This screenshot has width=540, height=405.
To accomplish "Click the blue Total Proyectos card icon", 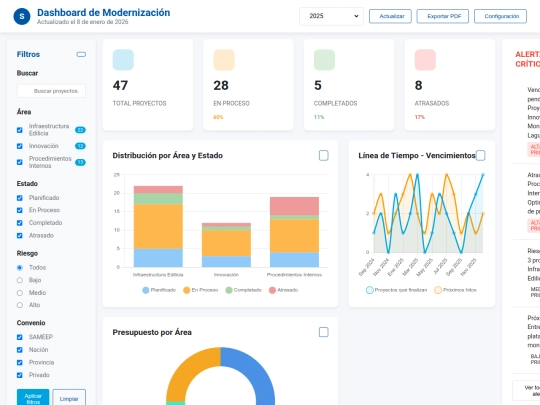I will tap(123, 60).
